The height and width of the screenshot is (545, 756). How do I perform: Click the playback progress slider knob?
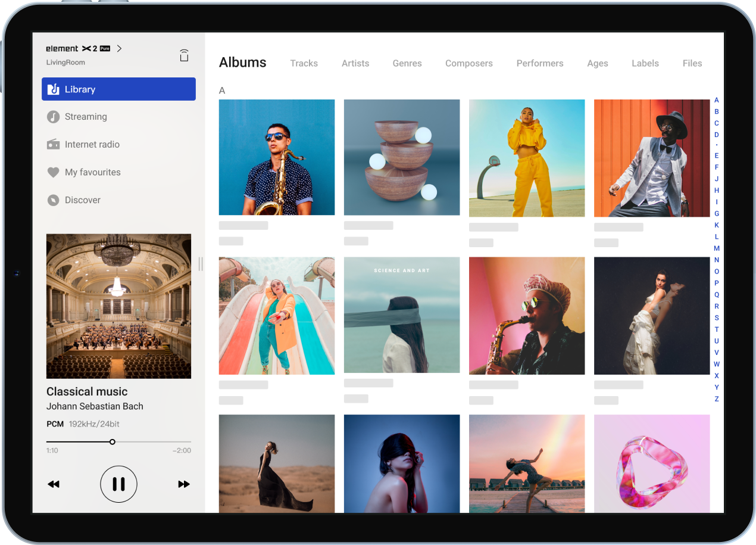coord(112,442)
